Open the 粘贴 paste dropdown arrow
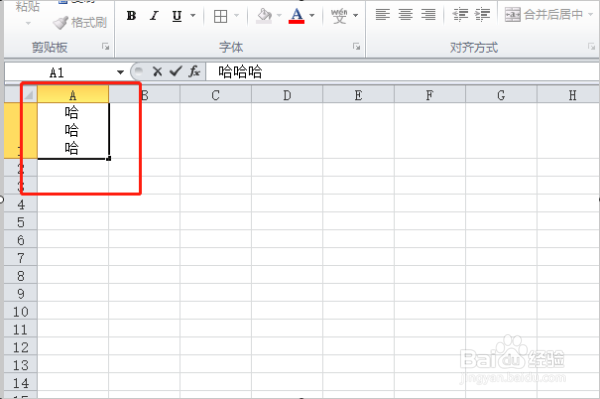The width and height of the screenshot is (600, 399). [x=28, y=23]
